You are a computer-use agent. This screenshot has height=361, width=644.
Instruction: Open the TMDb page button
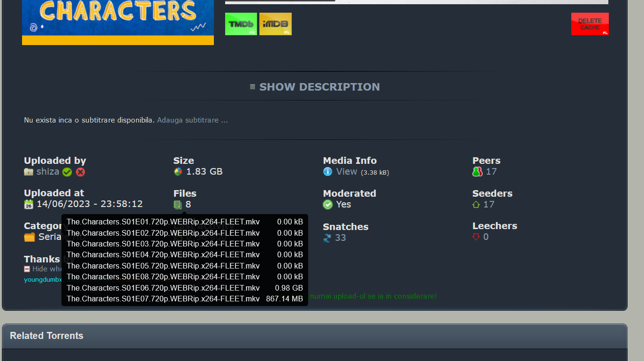click(241, 24)
